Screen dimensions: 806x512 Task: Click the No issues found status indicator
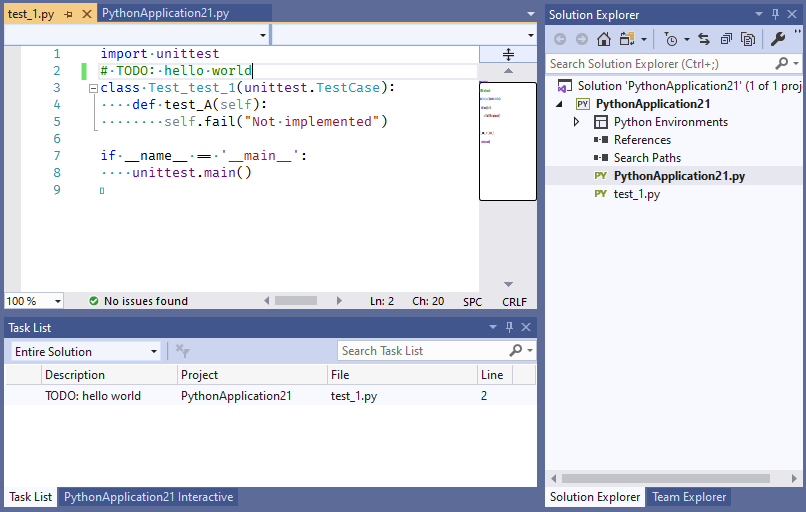(138, 301)
